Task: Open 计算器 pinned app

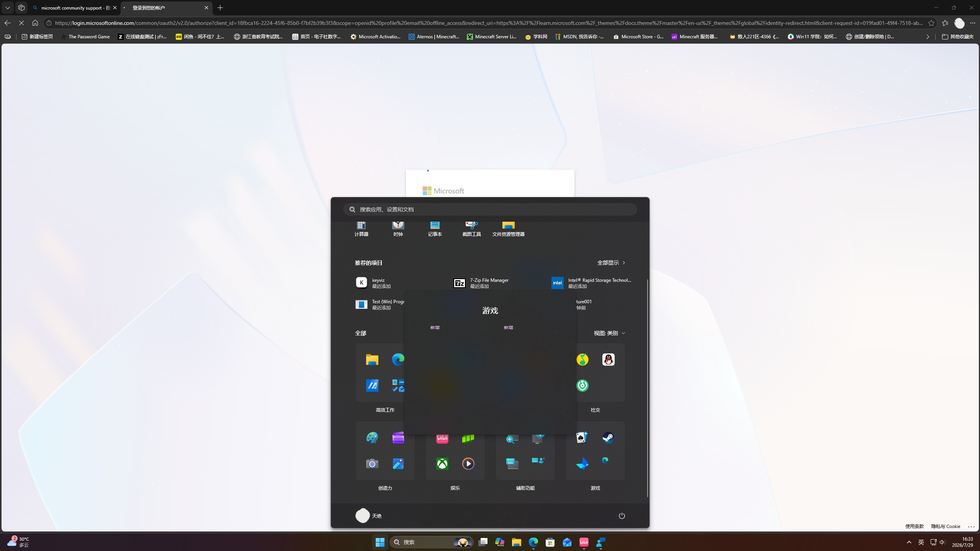Action: pos(361,229)
